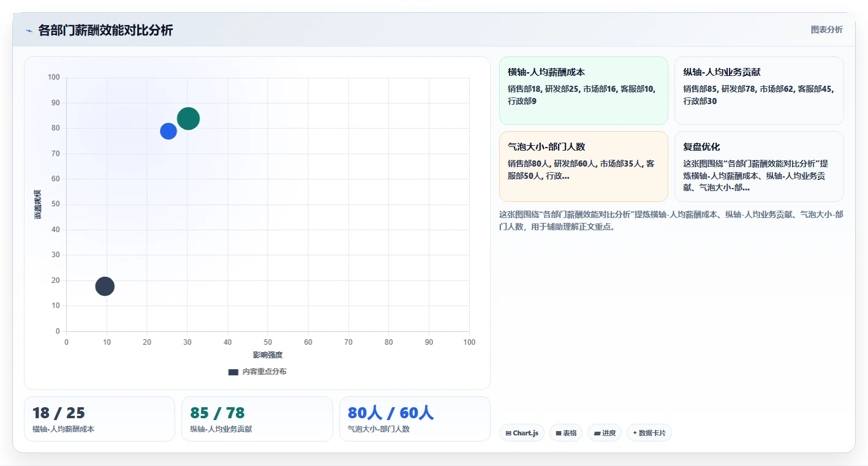Expand the truncated 气泡大小-部门人数 card
Viewport: 868px width, 466px height.
[x=584, y=167]
